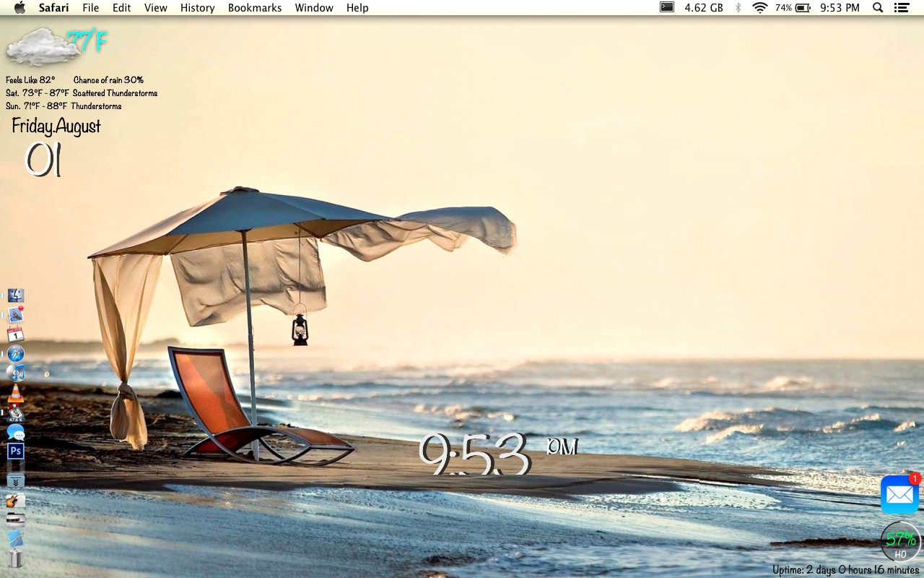
Task: Click the "Chance of rain 30%" text
Action: click(x=108, y=80)
